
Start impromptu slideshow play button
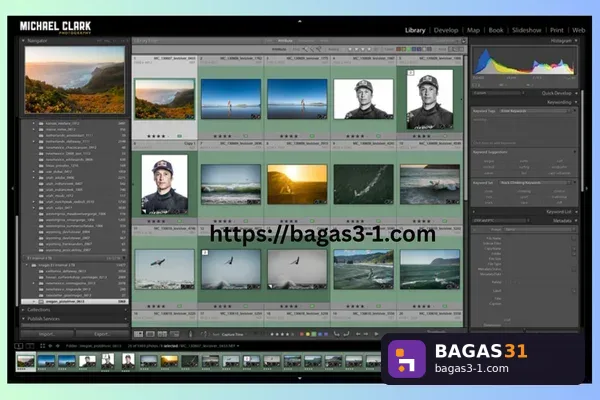(x=377, y=334)
